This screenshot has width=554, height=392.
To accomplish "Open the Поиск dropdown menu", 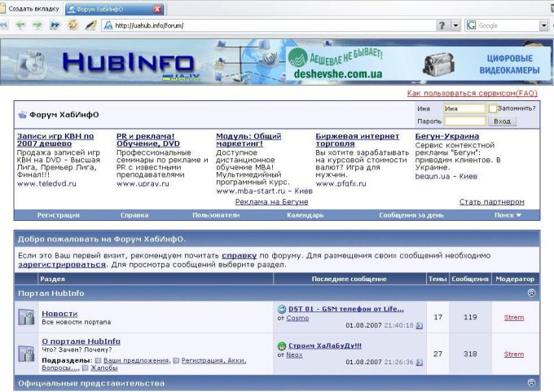I will [508, 215].
